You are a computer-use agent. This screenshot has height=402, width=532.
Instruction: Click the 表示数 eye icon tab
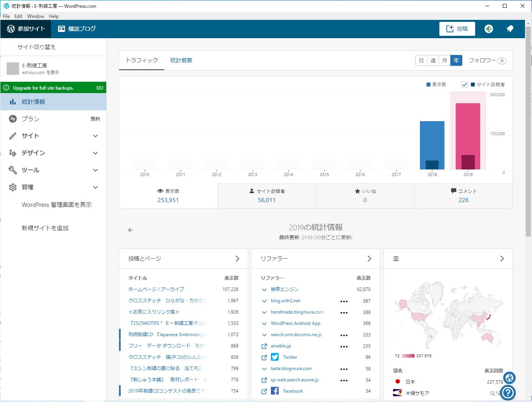point(168,196)
